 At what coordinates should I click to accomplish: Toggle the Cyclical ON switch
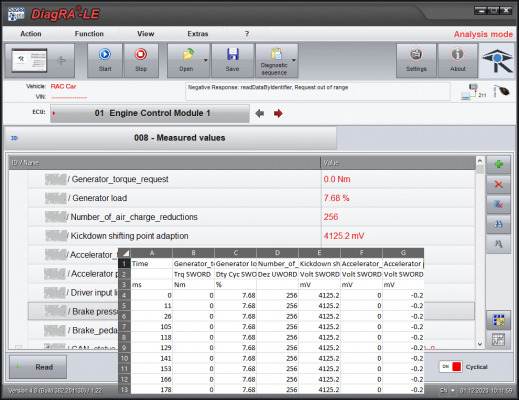coord(450,367)
